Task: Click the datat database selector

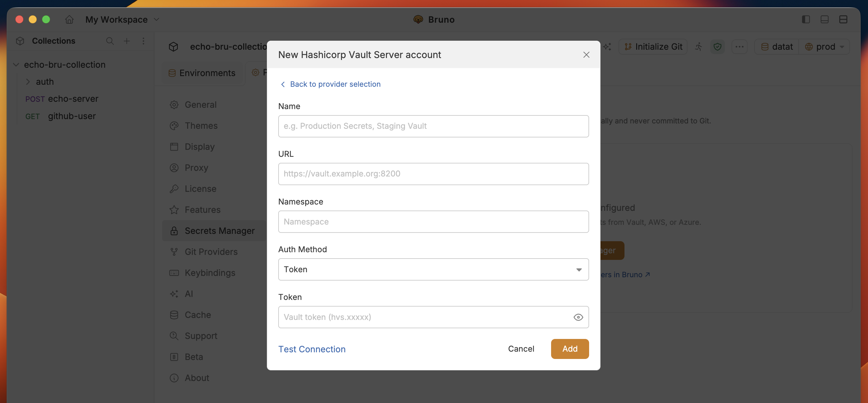Action: click(x=777, y=47)
